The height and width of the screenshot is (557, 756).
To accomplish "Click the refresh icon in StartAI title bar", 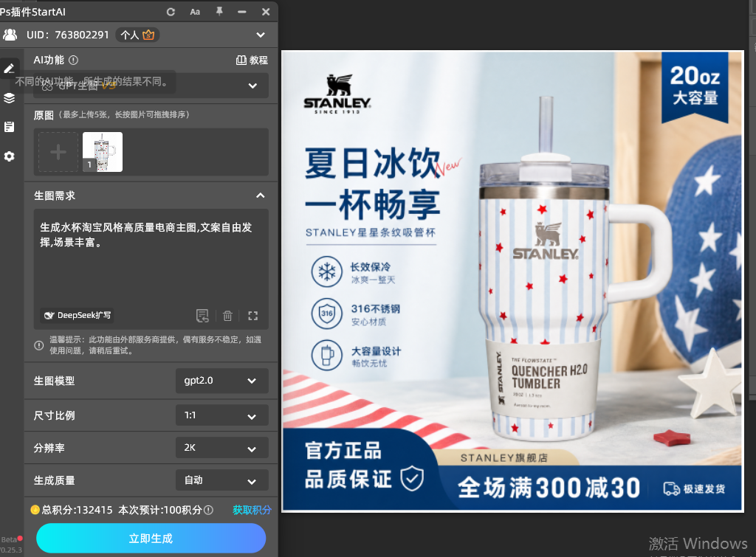I will [171, 12].
